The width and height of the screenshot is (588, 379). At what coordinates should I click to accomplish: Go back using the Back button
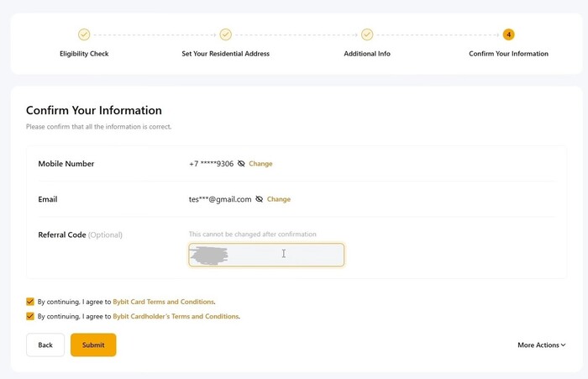45,345
